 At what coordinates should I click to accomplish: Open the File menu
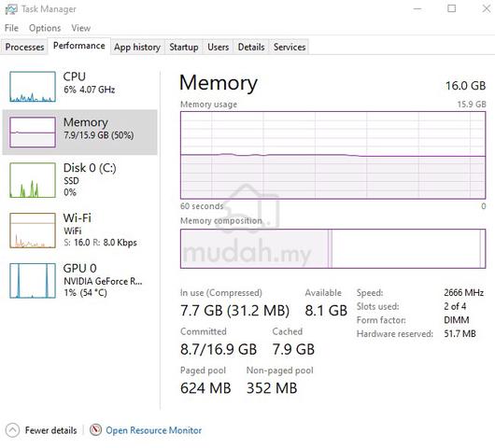[x=11, y=28]
